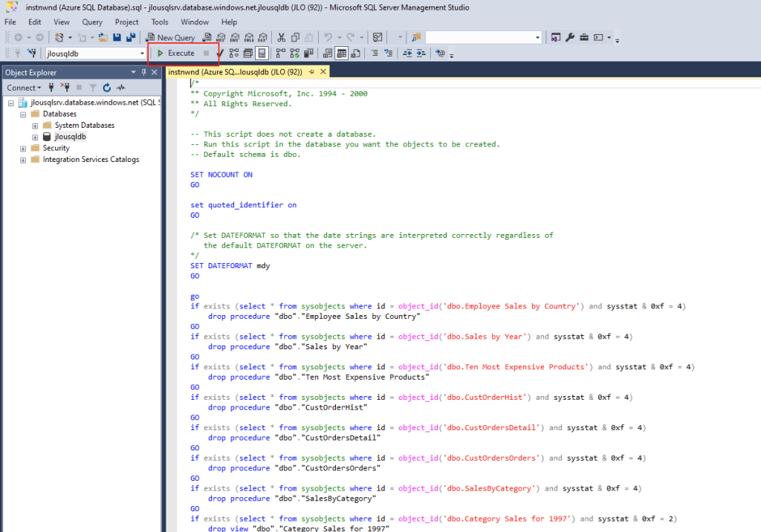Image resolution: width=761 pixels, height=532 pixels.
Task: Click the Find in Files icon
Action: click(416, 37)
